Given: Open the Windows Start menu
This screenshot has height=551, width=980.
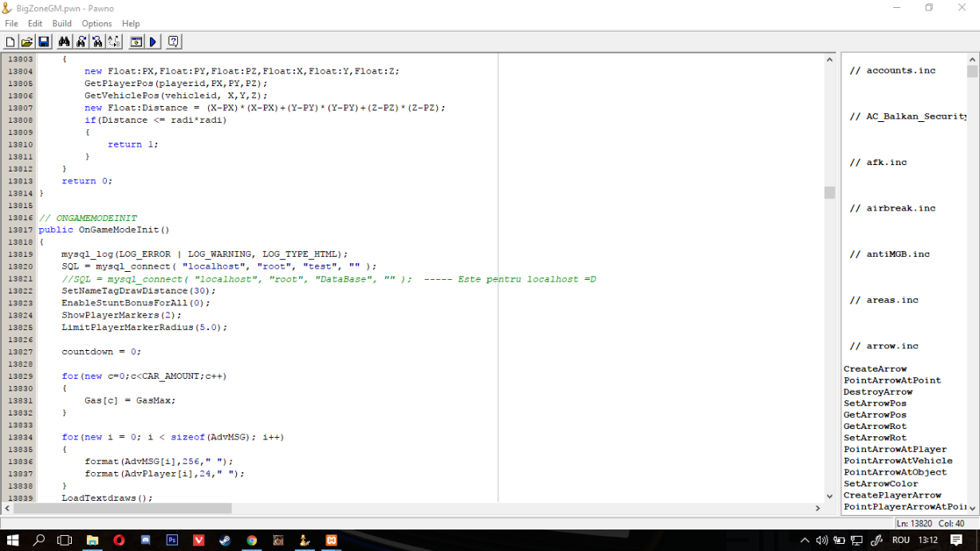Looking at the screenshot, I should pyautogui.click(x=13, y=540).
